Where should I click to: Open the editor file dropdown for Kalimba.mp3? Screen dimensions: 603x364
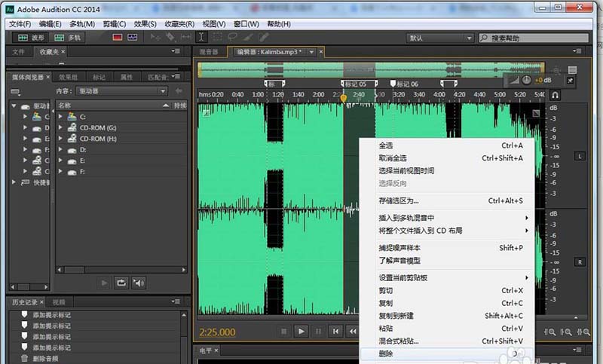[311, 52]
